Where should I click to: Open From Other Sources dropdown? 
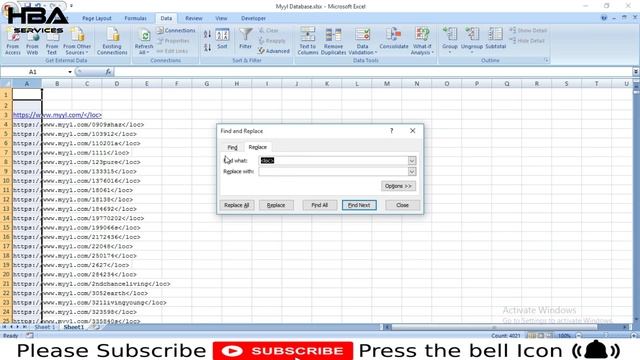tap(77, 42)
